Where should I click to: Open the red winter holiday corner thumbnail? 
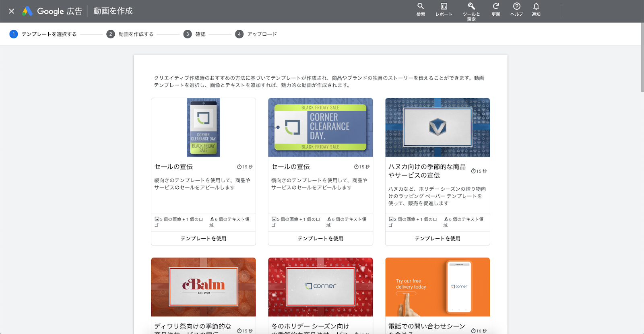(320, 287)
